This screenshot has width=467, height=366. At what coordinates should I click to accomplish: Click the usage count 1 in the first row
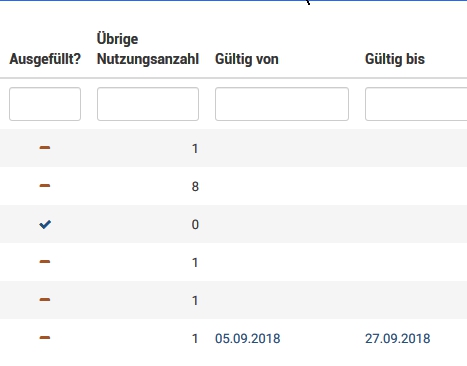tap(195, 149)
